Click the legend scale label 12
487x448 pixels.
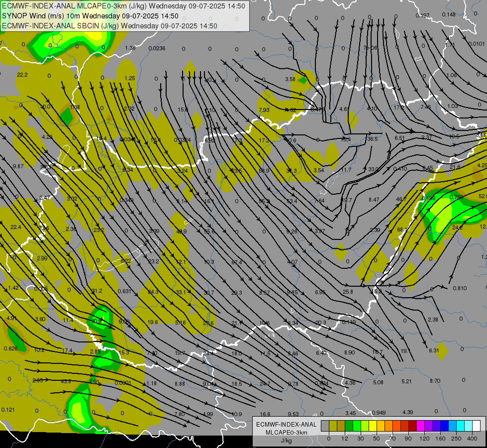point(344,439)
